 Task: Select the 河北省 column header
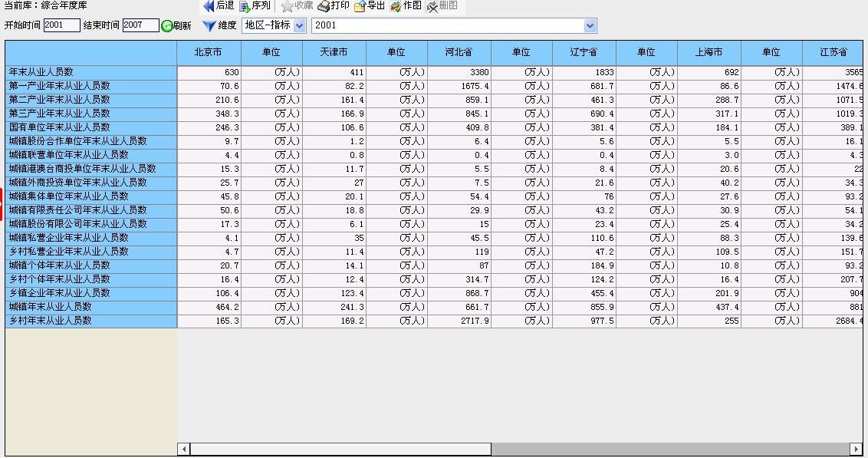point(459,52)
